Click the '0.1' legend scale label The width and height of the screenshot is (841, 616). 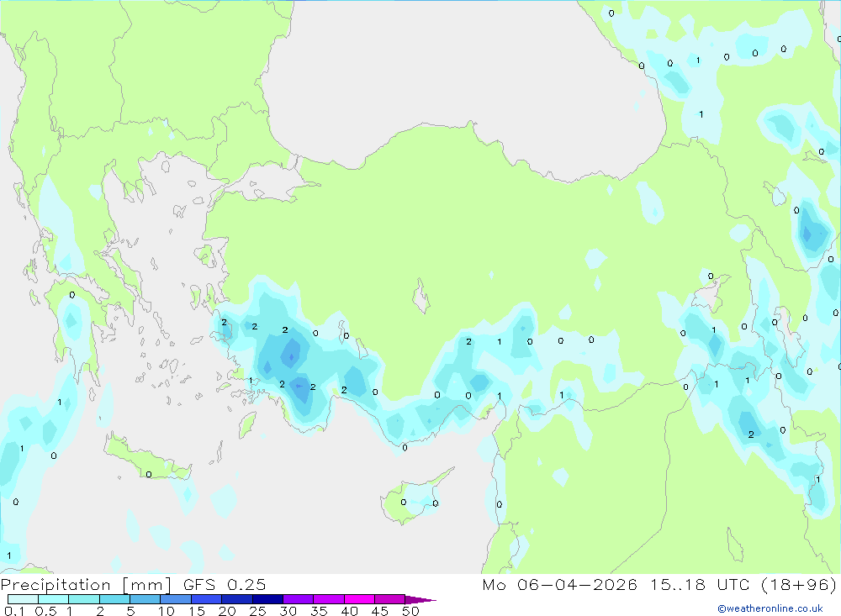point(14,611)
